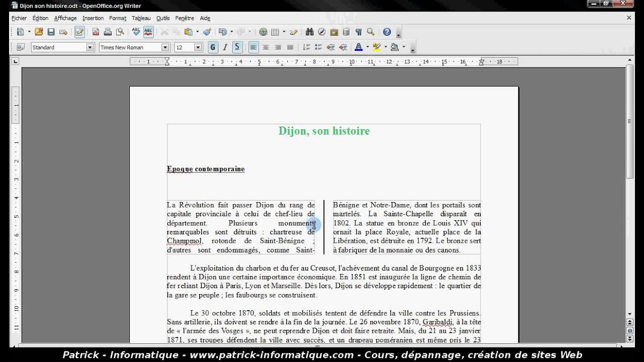This screenshot has height=362, width=644.
Task: Insert a hyperlink with the globe icon
Action: click(x=263, y=32)
